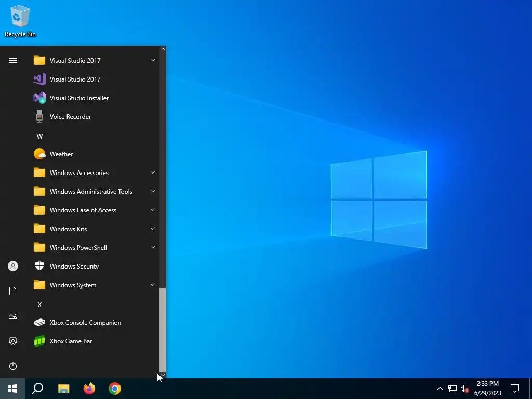Expand the Visual Studio 2017 folder chevron

[x=153, y=60]
